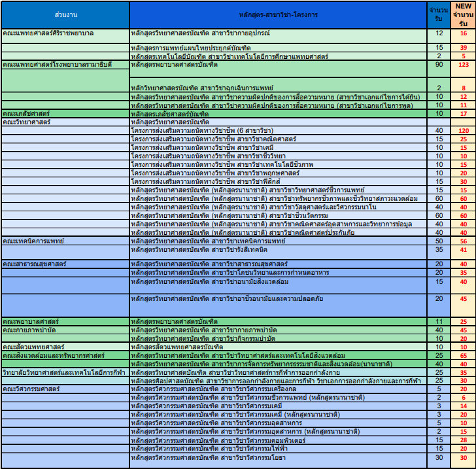The width and height of the screenshot is (476, 469).
Task: Select the หลักสูตร-สาขาวิชา-โครงการ header cell
Action: tap(279, 14)
